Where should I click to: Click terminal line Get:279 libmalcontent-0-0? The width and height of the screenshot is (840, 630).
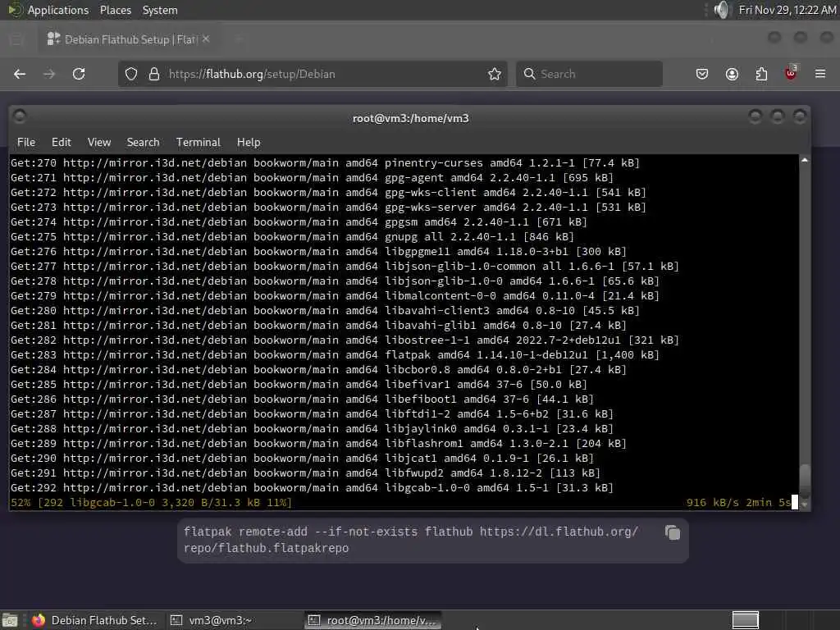tap(335, 295)
